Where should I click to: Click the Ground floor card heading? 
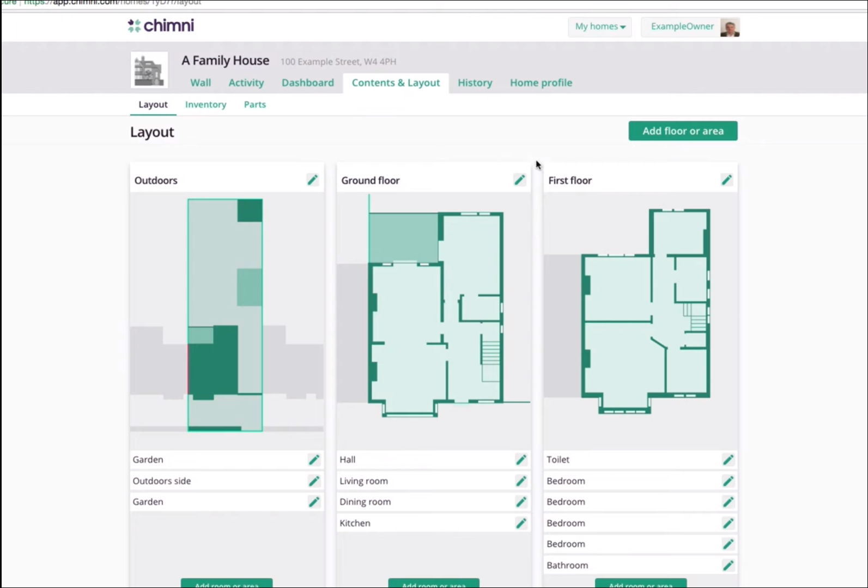[371, 180]
